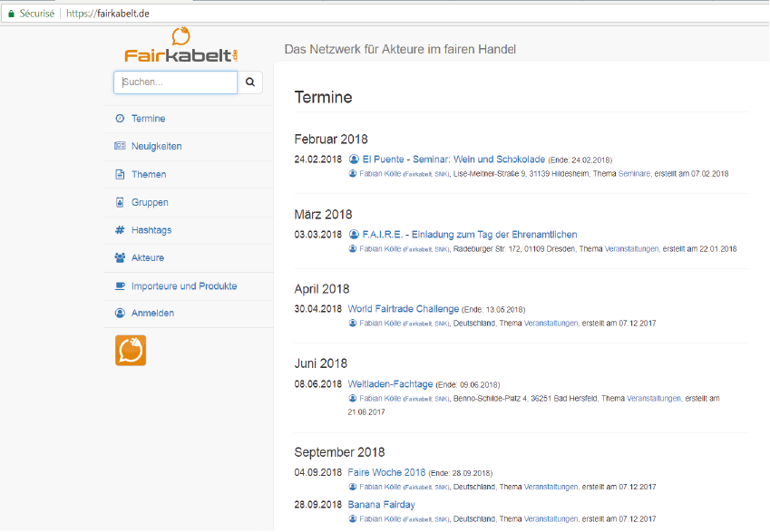Open El Puente Wein und Schokolade seminar
This screenshot has width=770, height=532.
point(453,159)
